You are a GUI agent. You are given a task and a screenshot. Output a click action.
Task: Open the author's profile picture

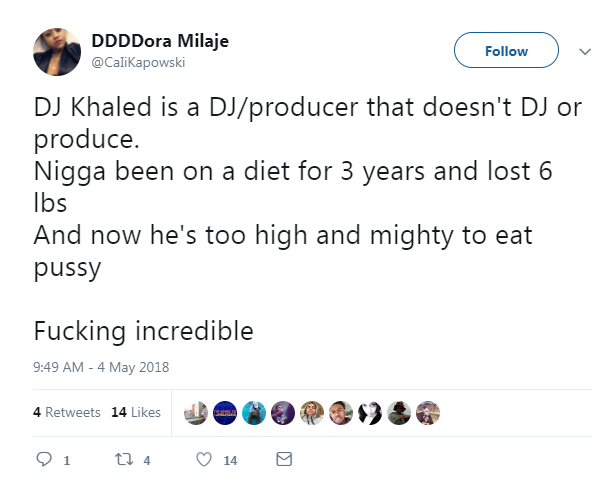pos(58,51)
